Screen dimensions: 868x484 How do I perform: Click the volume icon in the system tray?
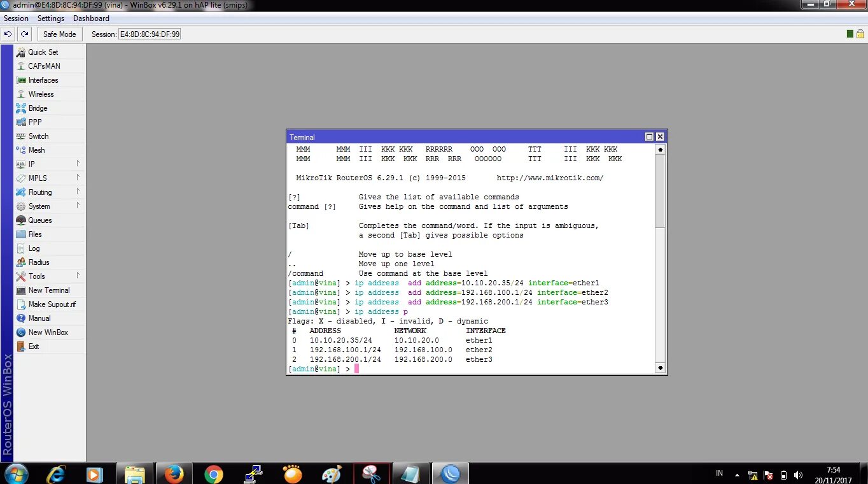coord(799,475)
